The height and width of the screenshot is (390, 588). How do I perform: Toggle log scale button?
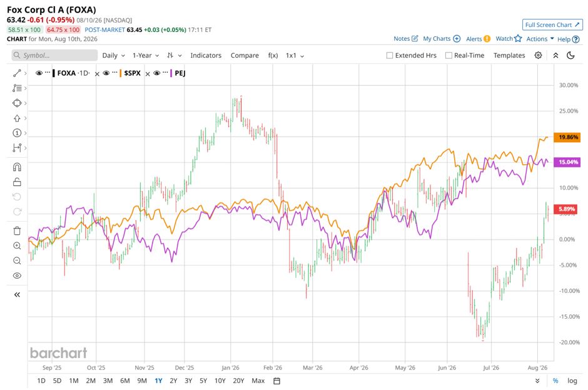(572, 381)
